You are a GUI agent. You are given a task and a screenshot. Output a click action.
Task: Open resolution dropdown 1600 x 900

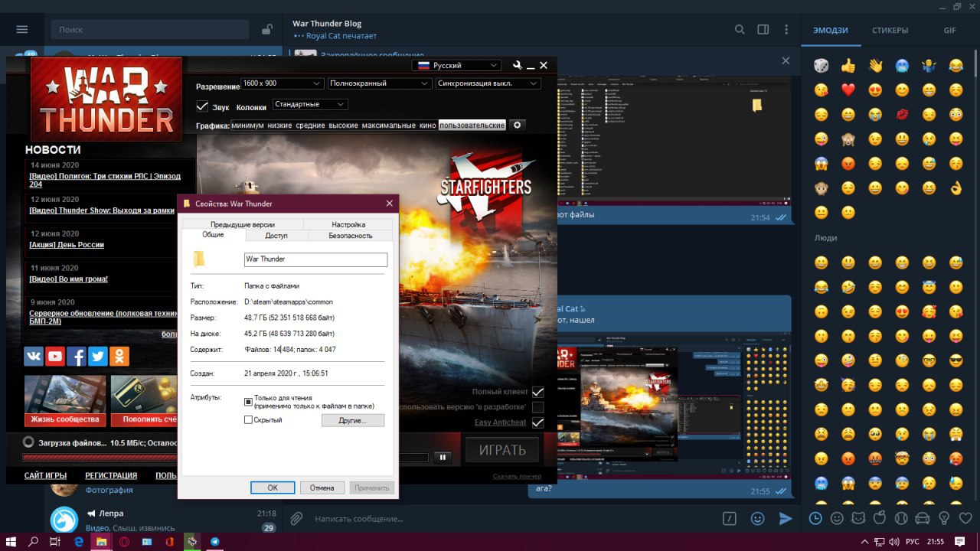coord(282,83)
